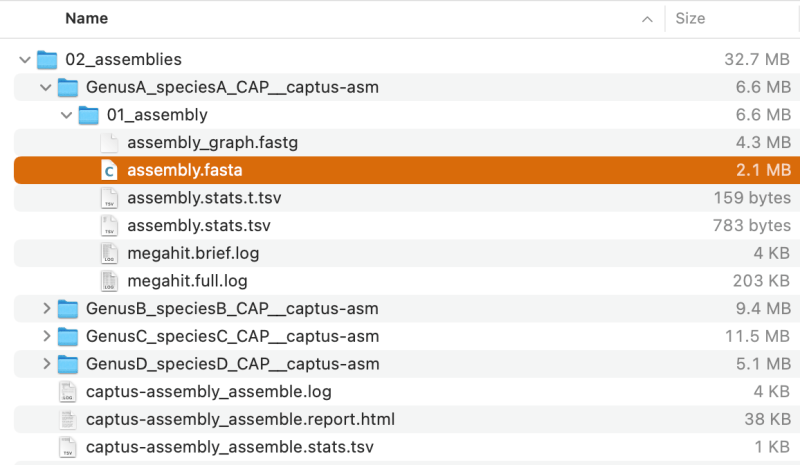
Task: Click the assembly.stats.tsv file icon
Action: tap(109, 226)
